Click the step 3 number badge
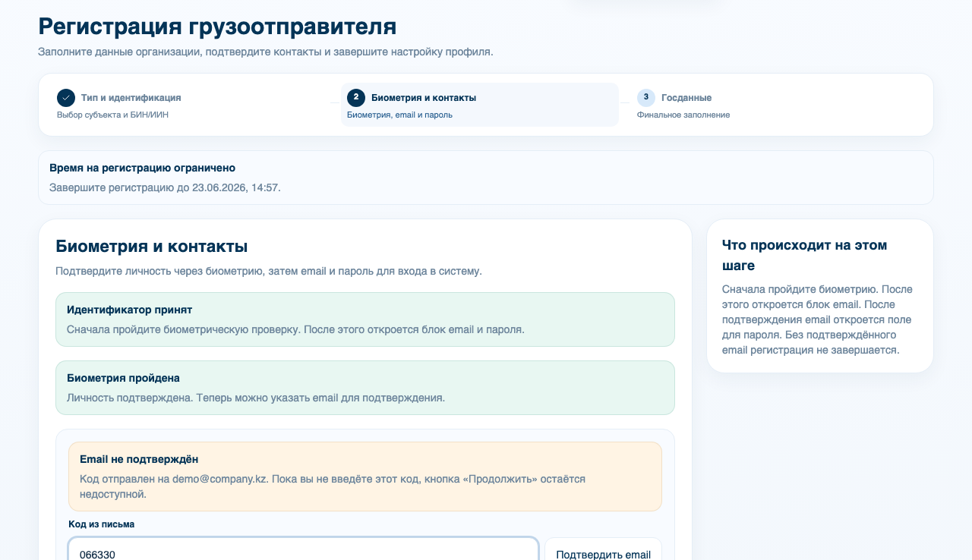972x560 pixels. click(x=646, y=98)
